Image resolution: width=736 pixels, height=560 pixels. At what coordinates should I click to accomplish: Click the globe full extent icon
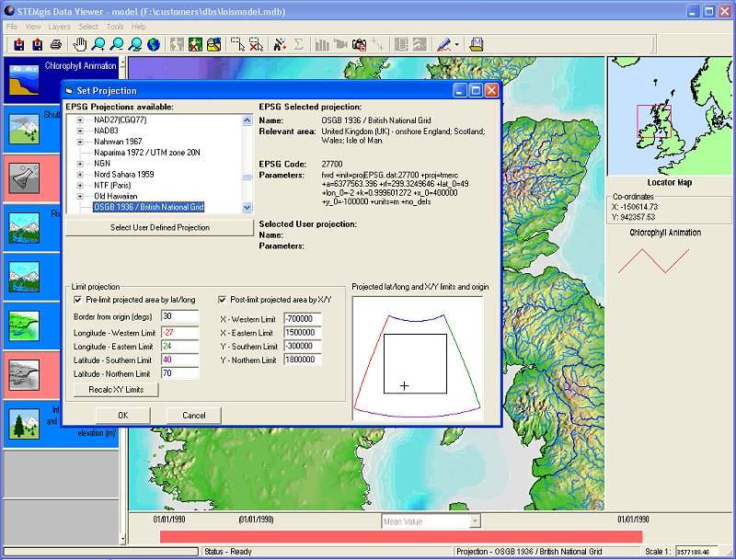tap(153, 44)
